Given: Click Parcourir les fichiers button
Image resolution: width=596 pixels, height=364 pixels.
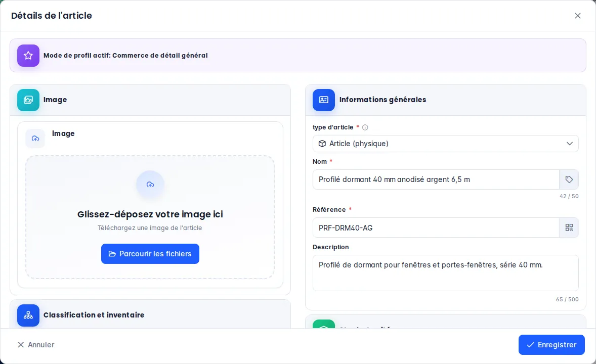Looking at the screenshot, I should click(150, 254).
